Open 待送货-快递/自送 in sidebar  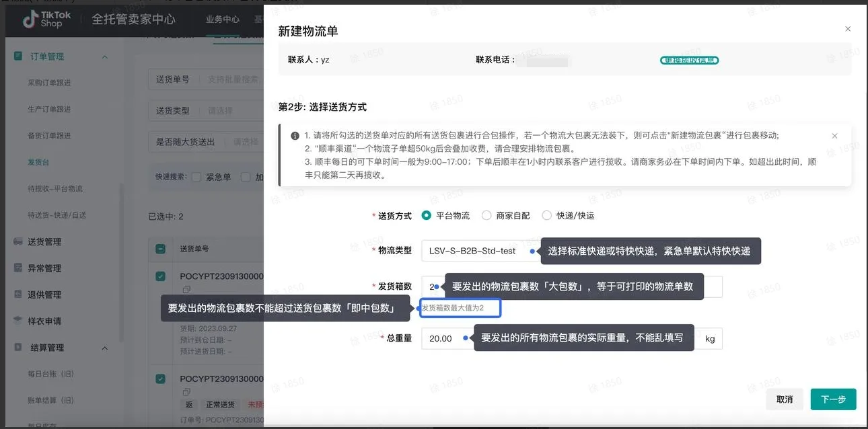57,215
